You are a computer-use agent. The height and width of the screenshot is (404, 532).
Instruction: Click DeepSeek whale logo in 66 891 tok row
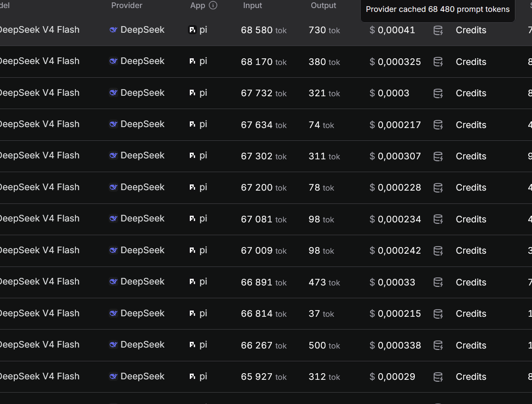pos(113,281)
